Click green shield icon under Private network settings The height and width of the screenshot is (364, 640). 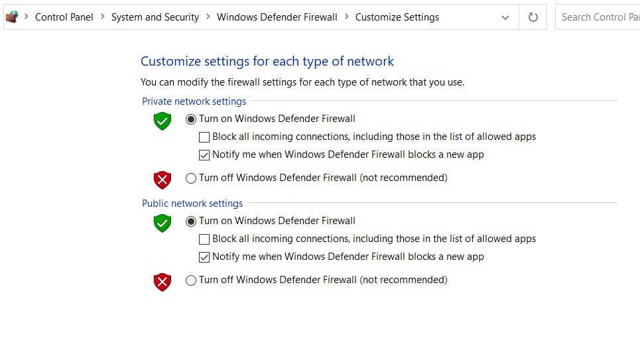[x=162, y=121]
